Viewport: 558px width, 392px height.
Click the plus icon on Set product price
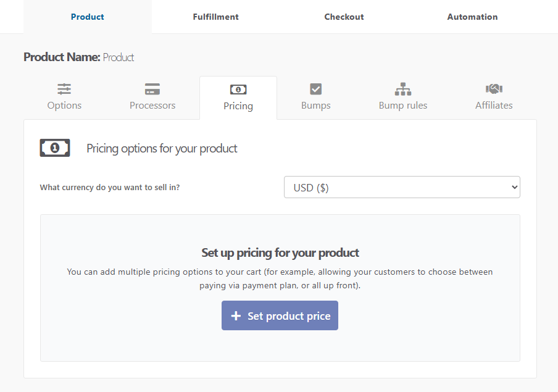236,316
